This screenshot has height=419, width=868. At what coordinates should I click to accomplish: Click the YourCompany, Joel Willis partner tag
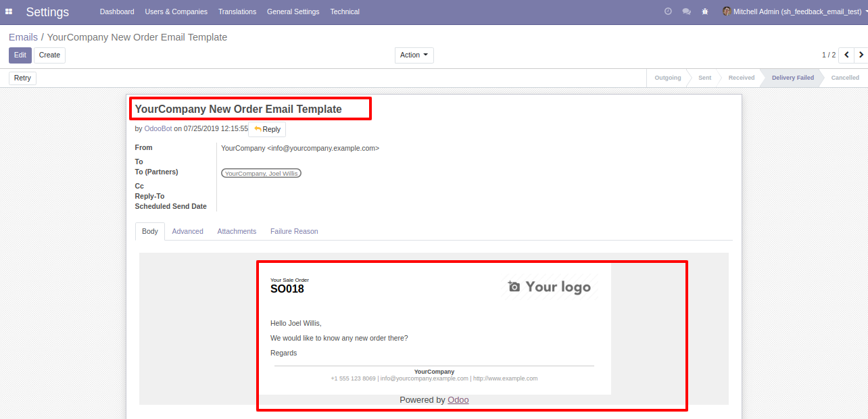click(261, 174)
